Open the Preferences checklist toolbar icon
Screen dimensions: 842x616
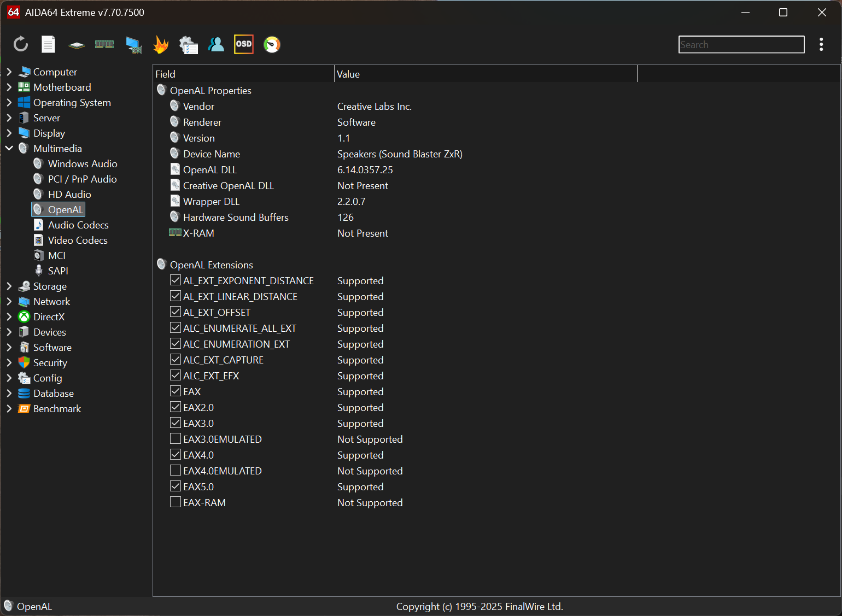click(x=188, y=45)
